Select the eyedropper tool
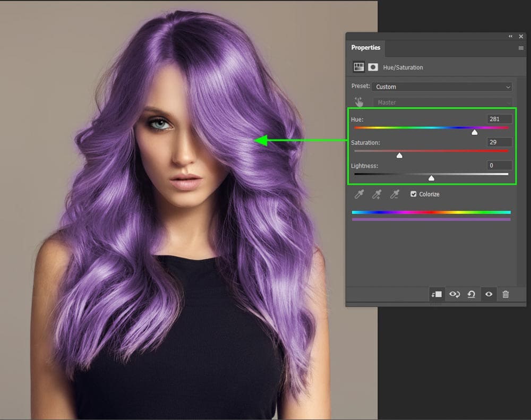The height and width of the screenshot is (420, 531). click(x=359, y=194)
